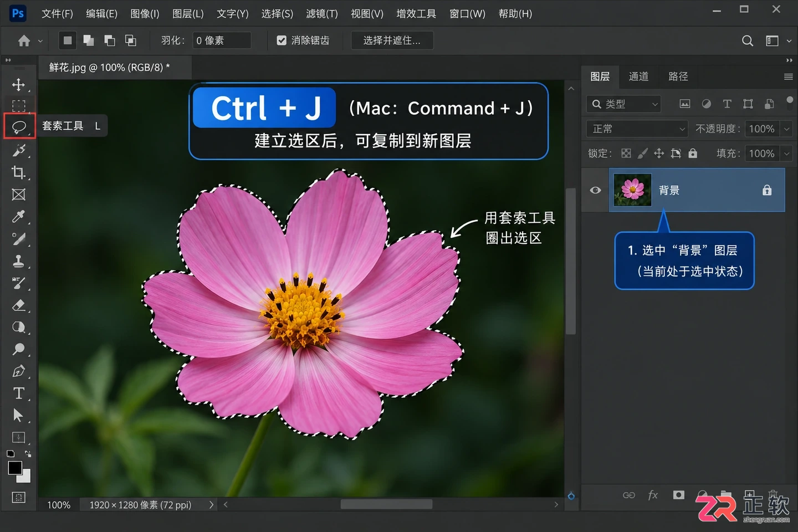Click the 羽化 feather input field
Image resolution: width=798 pixels, height=532 pixels.
(222, 40)
